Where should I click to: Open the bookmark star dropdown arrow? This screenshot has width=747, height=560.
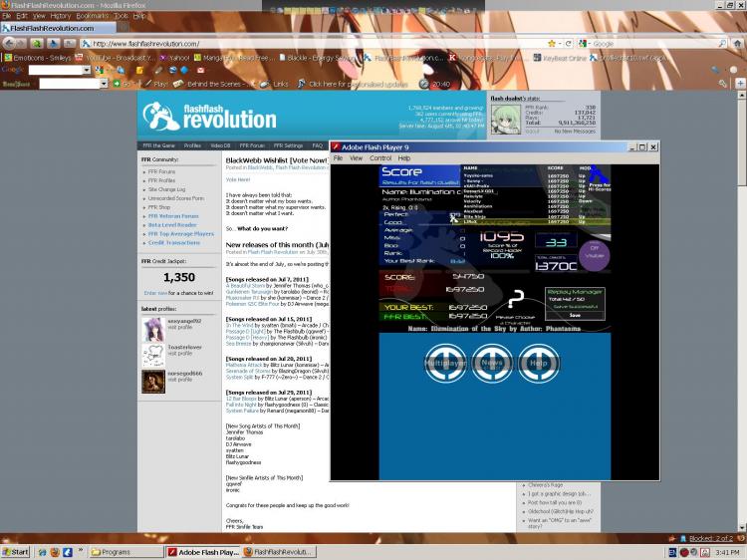click(560, 44)
